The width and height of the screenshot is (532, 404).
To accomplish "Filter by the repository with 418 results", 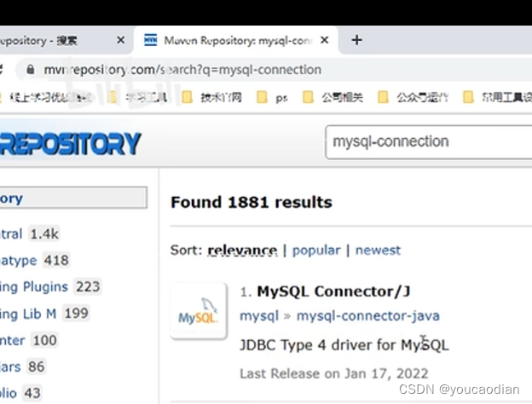I will [x=35, y=261].
